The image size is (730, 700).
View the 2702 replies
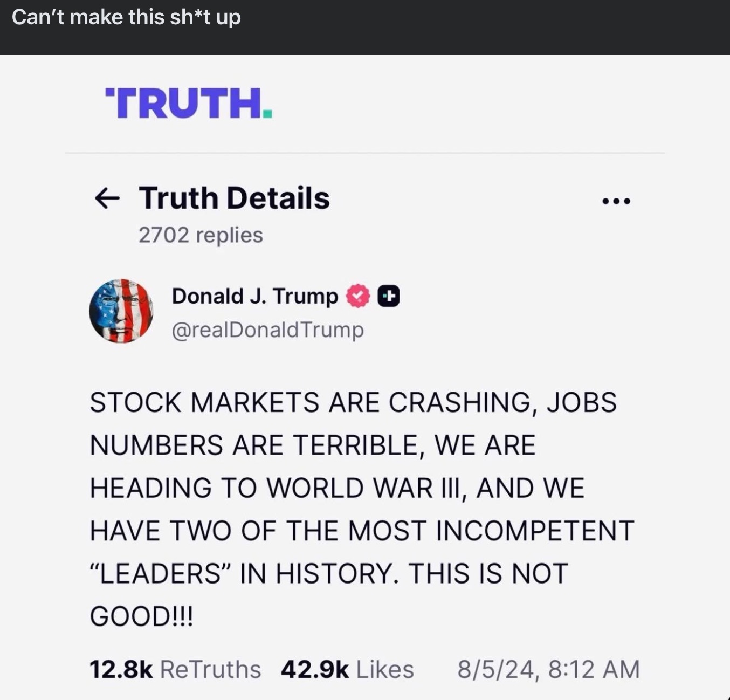pos(201,235)
